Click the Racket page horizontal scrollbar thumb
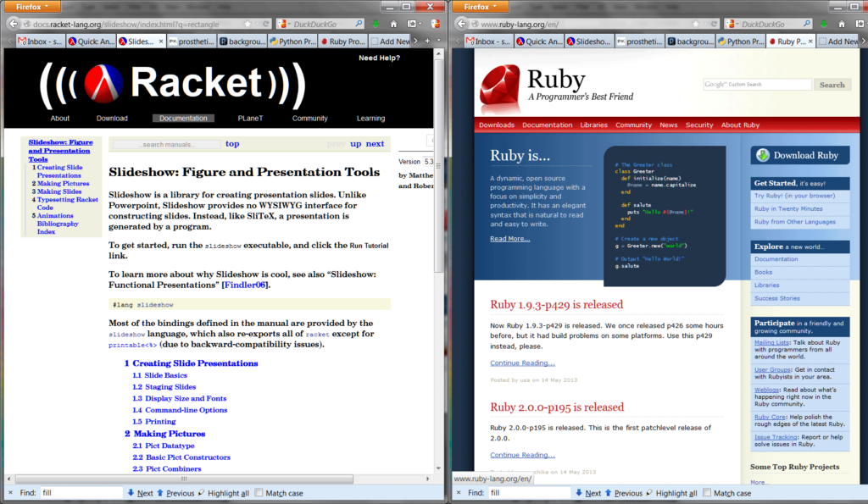 point(184,479)
